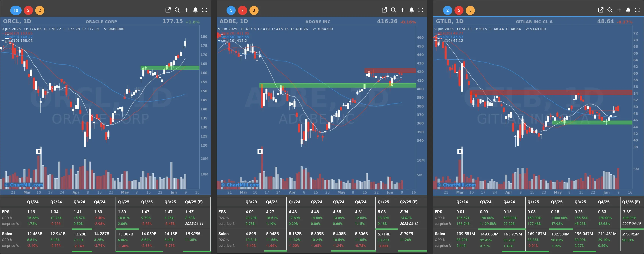Expand ADBE chart to fullscreen
Image resolution: width=644 pixels, height=254 pixels.
[x=421, y=10]
